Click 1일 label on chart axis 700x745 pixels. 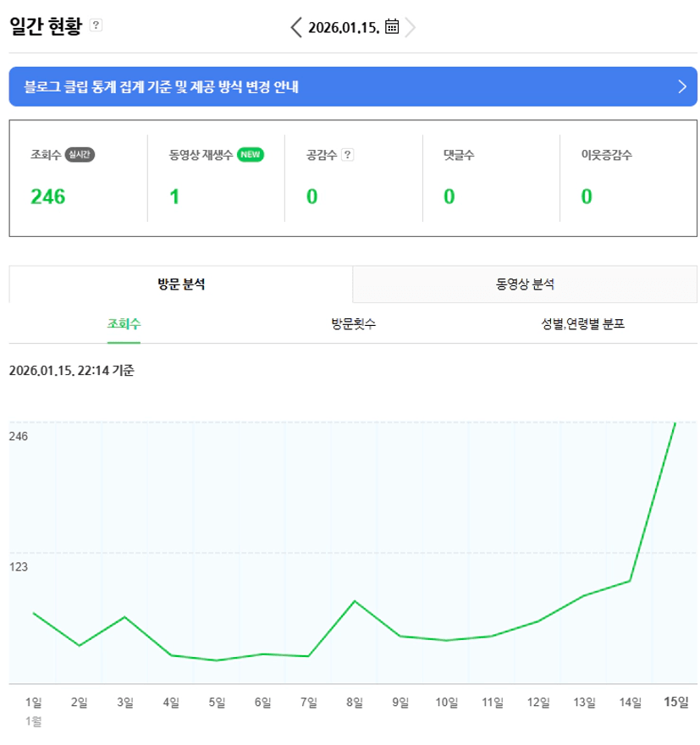(34, 702)
